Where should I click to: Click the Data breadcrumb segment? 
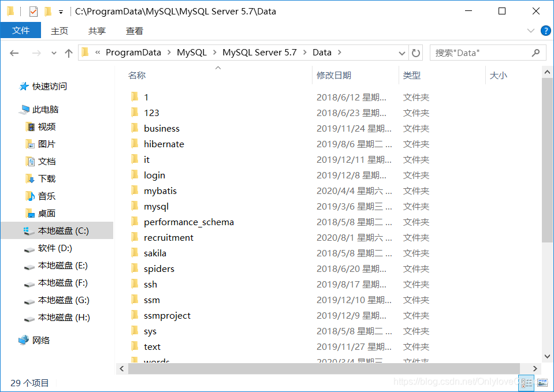pyautogui.click(x=322, y=53)
